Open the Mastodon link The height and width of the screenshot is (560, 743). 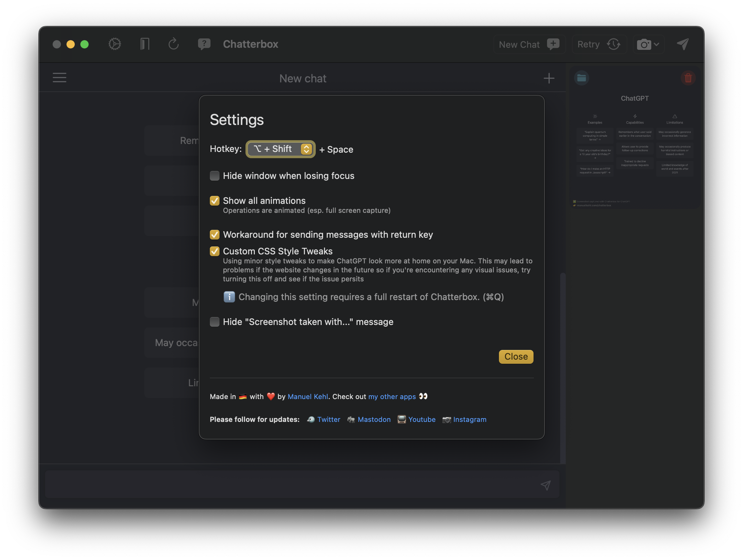pos(374,419)
